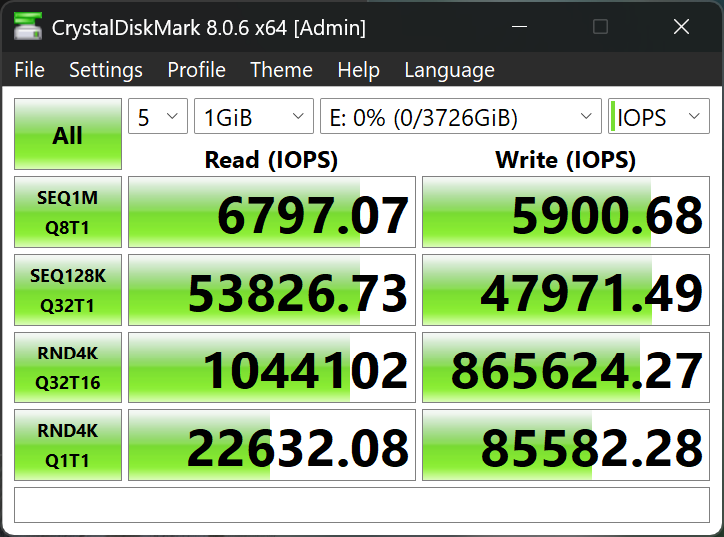Open the File menu
Screen dimensions: 724x537
30,70
